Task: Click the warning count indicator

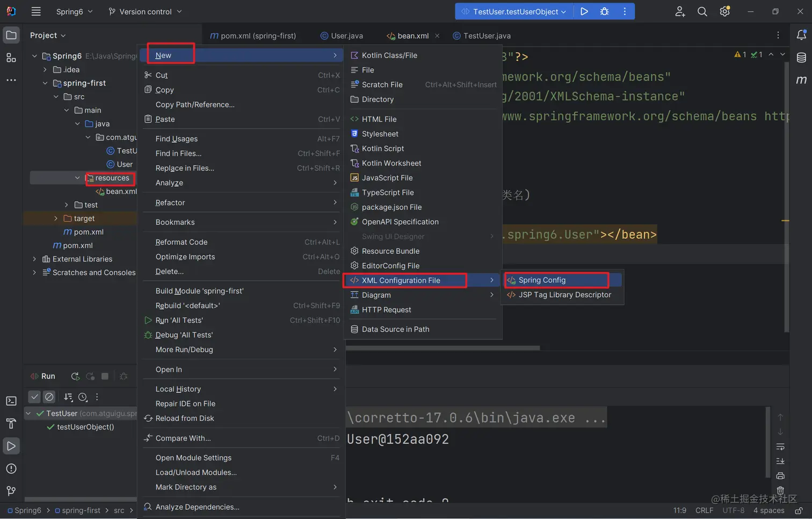Action: click(740, 55)
